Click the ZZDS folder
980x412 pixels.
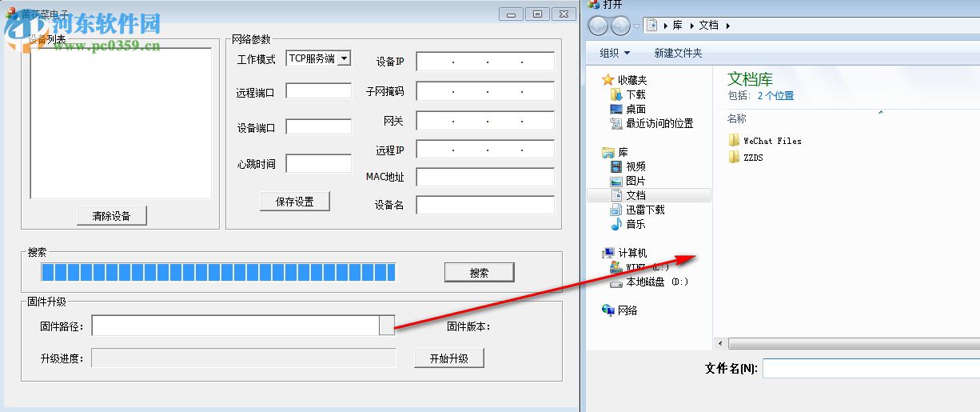click(x=746, y=158)
